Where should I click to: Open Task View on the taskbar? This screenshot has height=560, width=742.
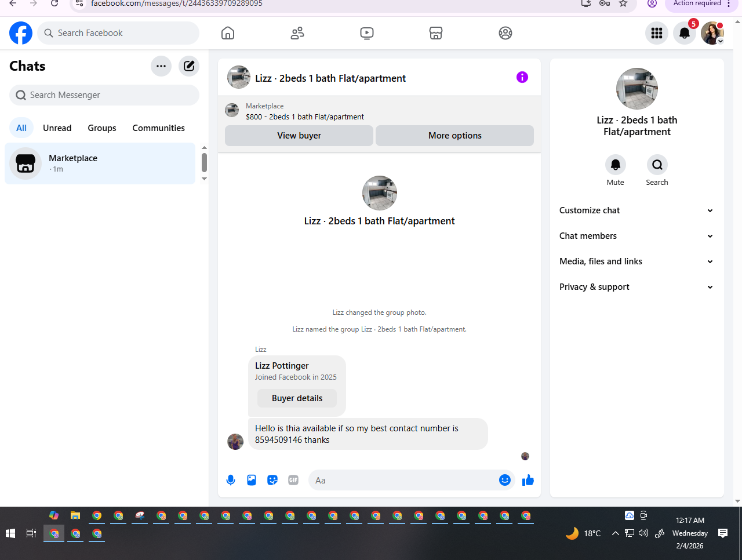coord(31,533)
